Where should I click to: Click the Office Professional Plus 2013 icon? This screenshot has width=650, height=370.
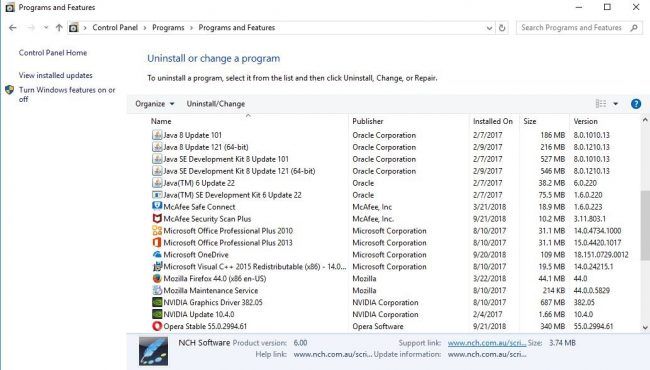point(157,242)
